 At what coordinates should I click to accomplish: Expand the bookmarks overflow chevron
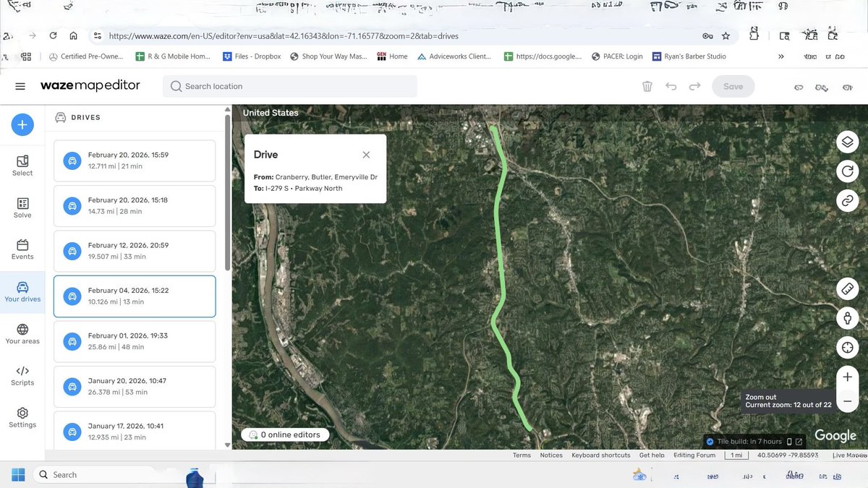[781, 56]
